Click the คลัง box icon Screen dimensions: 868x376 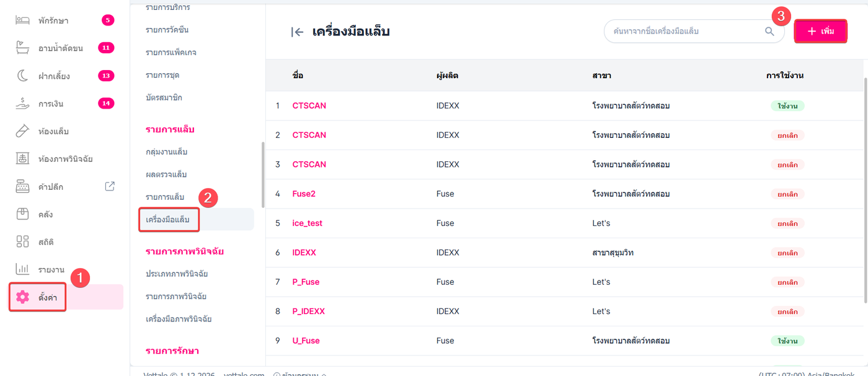click(23, 214)
